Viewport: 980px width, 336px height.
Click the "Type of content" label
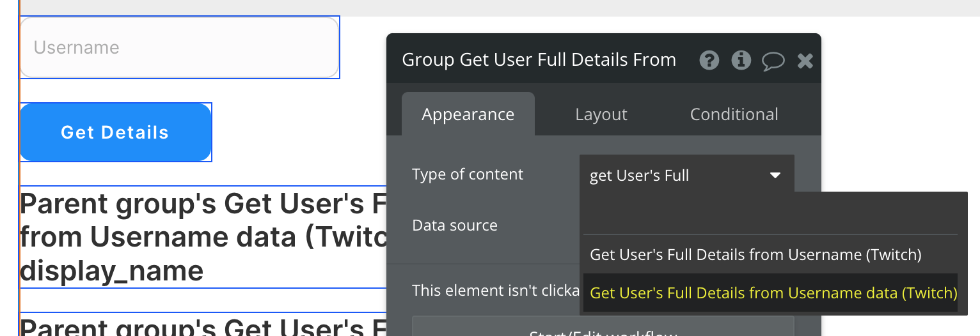coord(468,174)
